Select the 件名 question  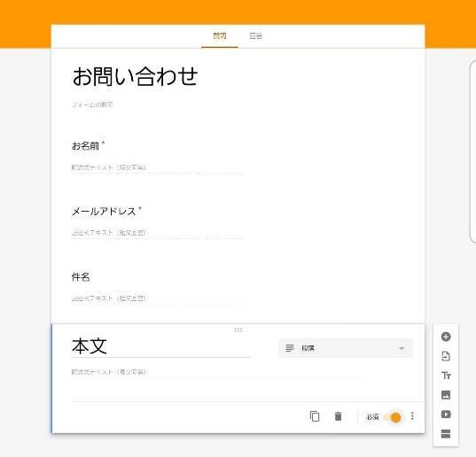pyautogui.click(x=81, y=277)
